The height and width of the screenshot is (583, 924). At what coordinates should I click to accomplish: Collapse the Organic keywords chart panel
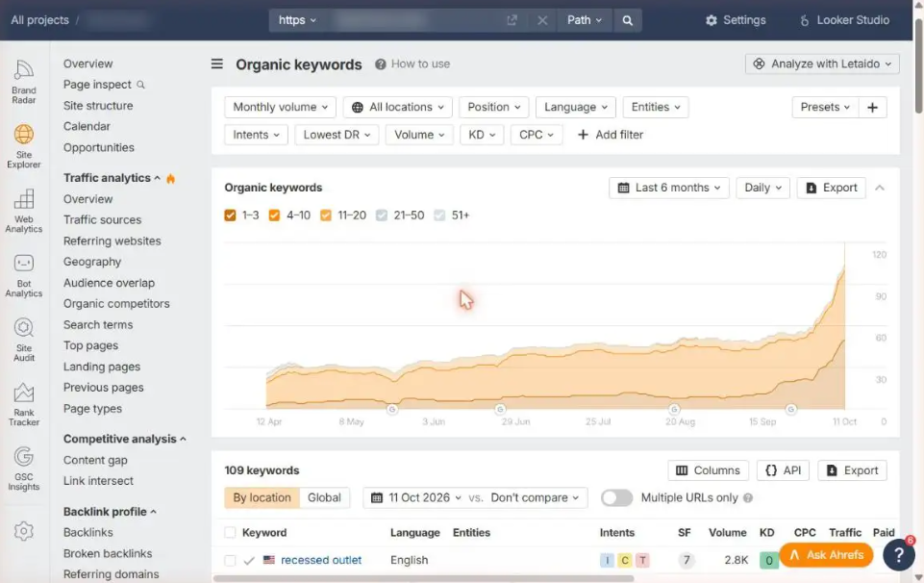879,188
